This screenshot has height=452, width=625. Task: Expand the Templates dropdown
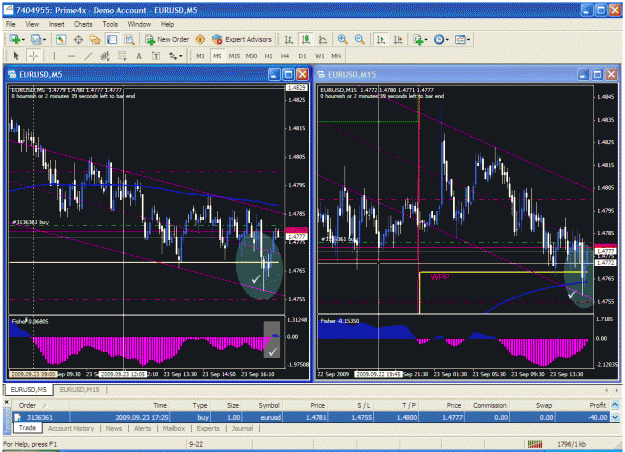468,40
